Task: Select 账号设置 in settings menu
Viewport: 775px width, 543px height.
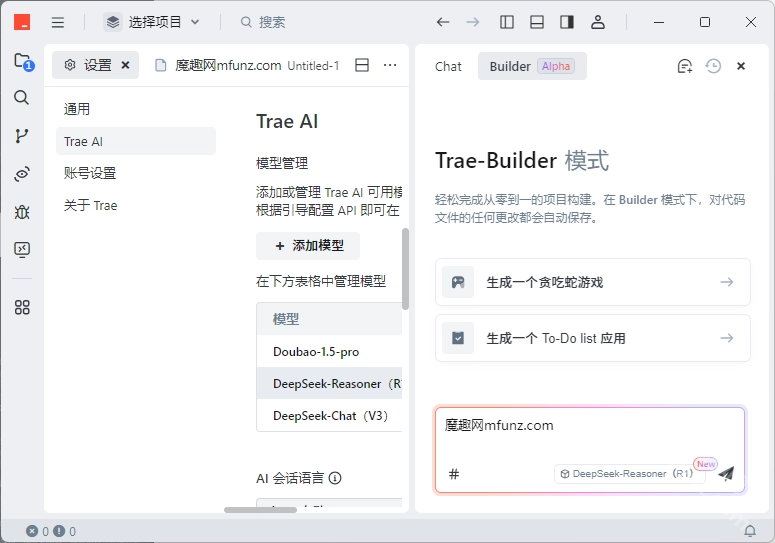Action: pyautogui.click(x=90, y=173)
